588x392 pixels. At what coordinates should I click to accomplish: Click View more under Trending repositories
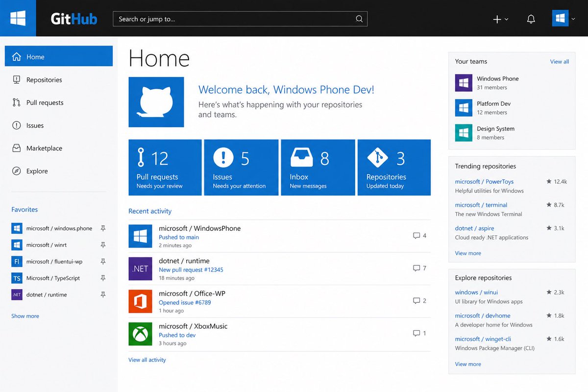468,253
